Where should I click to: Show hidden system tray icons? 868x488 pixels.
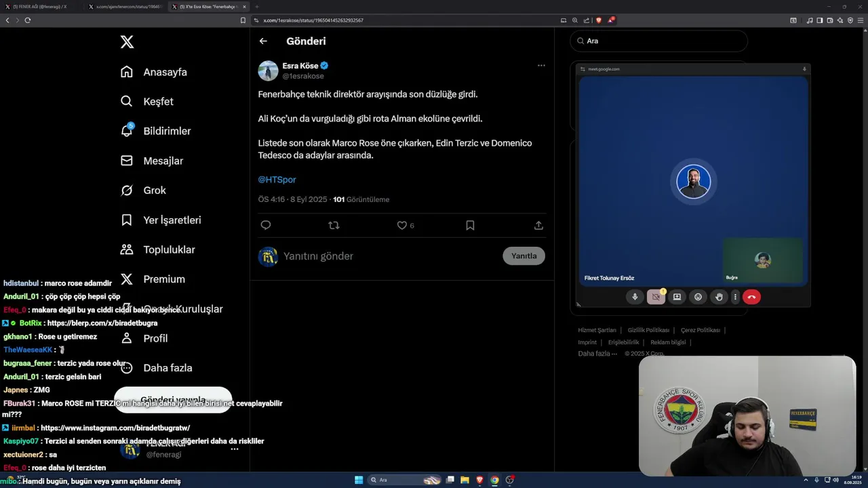tap(806, 480)
